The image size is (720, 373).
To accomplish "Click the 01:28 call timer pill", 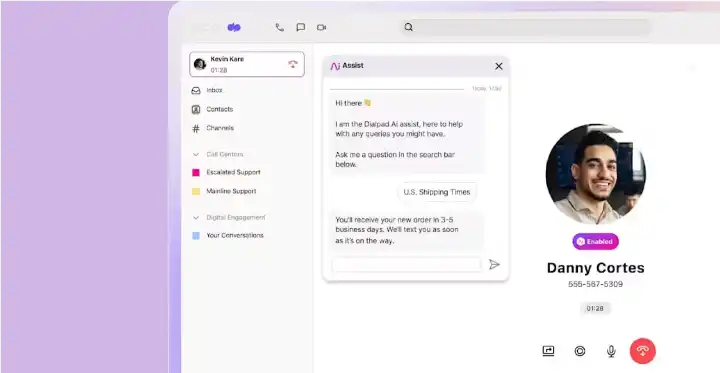I will pos(595,308).
